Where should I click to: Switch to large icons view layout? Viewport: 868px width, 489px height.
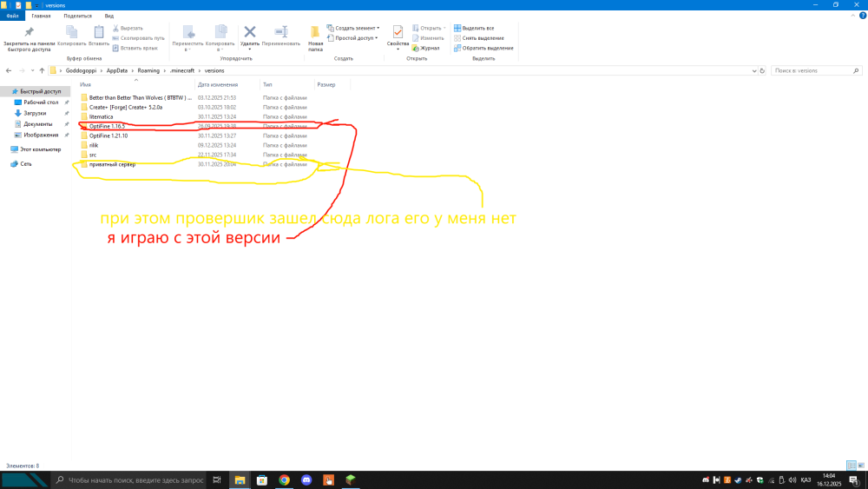click(861, 466)
